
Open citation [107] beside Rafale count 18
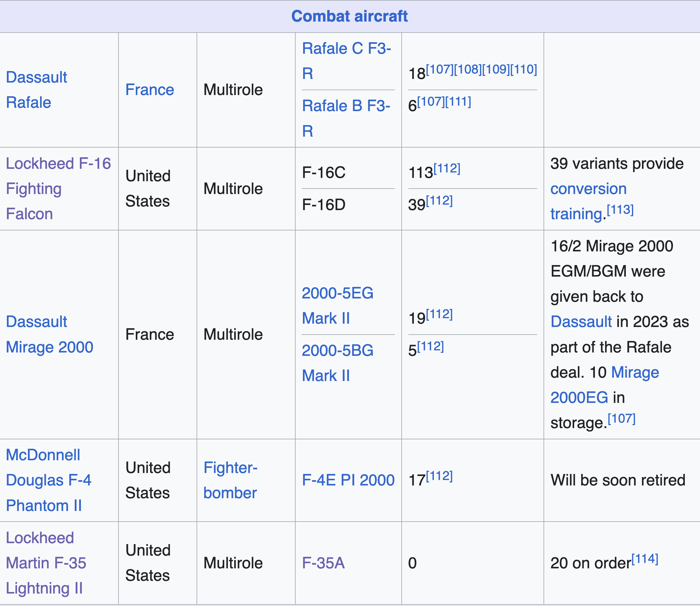(440, 69)
